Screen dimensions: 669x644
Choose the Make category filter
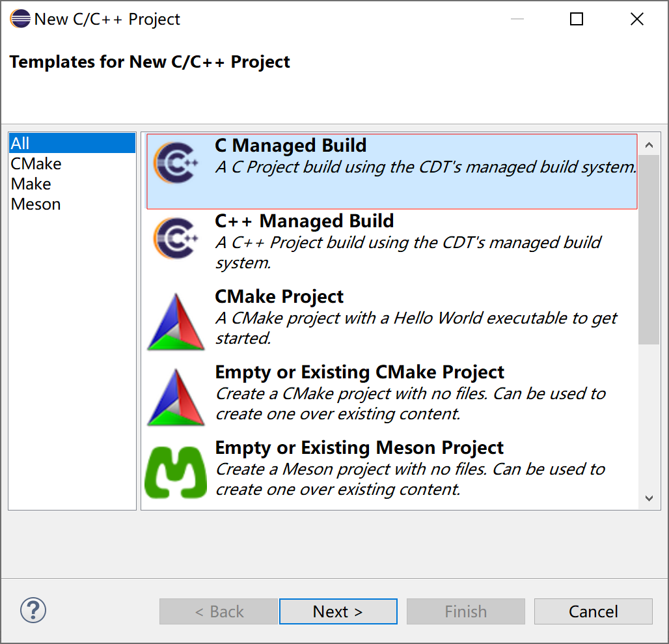[31, 184]
